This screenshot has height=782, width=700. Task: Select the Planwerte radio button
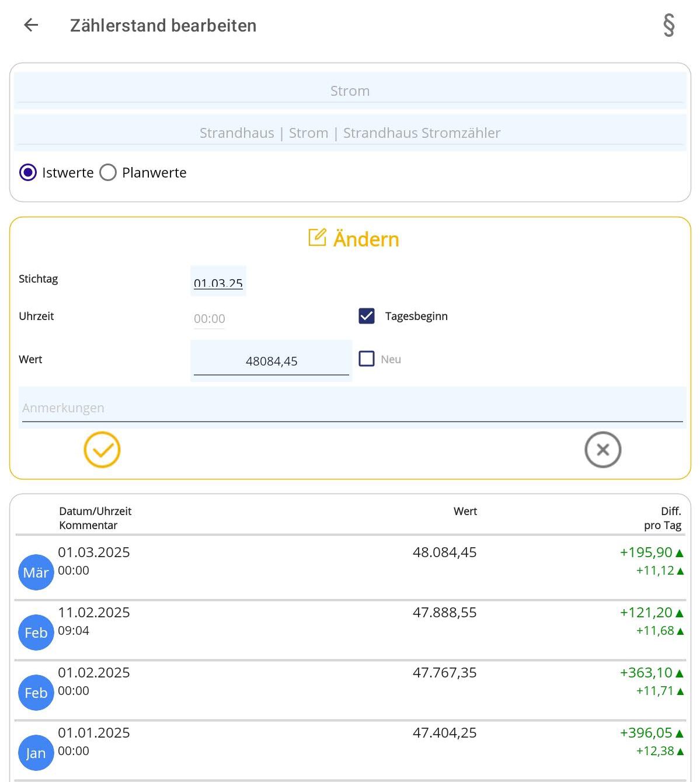(x=108, y=173)
